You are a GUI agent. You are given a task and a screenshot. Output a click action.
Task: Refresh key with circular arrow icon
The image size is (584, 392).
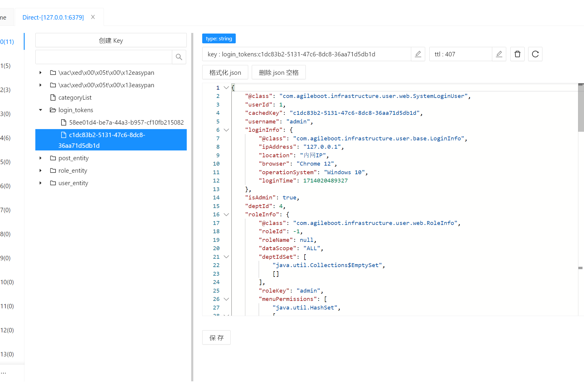535,54
